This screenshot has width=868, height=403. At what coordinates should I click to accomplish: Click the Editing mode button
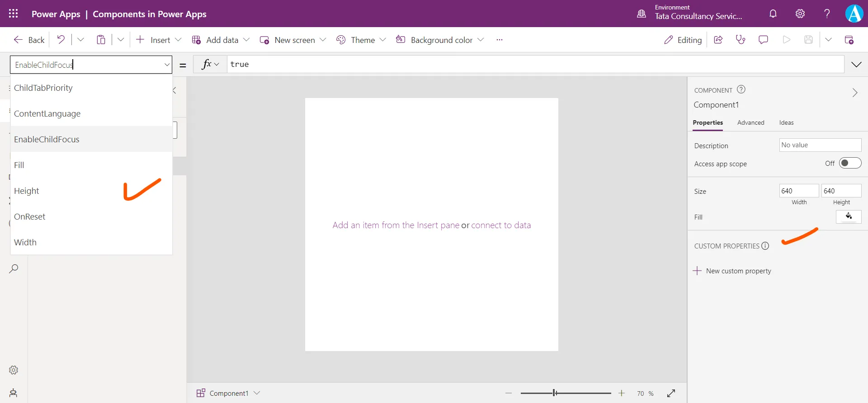[683, 40]
